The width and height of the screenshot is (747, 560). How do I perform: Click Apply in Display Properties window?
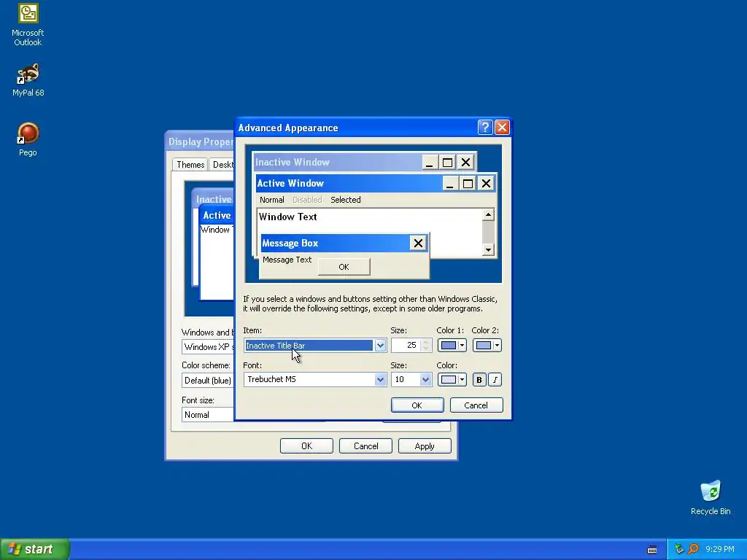pos(425,446)
